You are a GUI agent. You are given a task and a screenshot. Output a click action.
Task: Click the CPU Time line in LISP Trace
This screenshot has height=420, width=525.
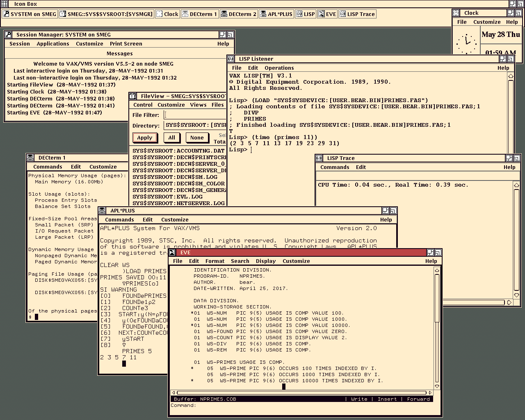393,185
